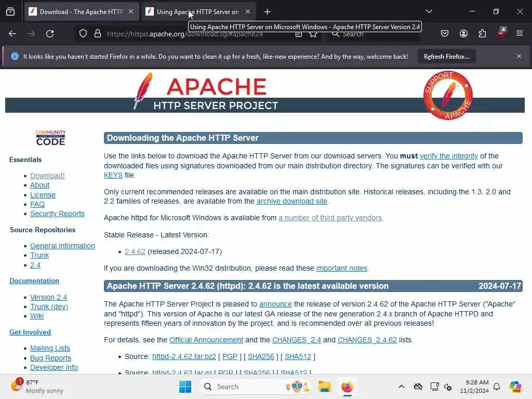Click the Apache HTTP Server Project banner logo
This screenshot has height=399, width=532.
point(206,92)
